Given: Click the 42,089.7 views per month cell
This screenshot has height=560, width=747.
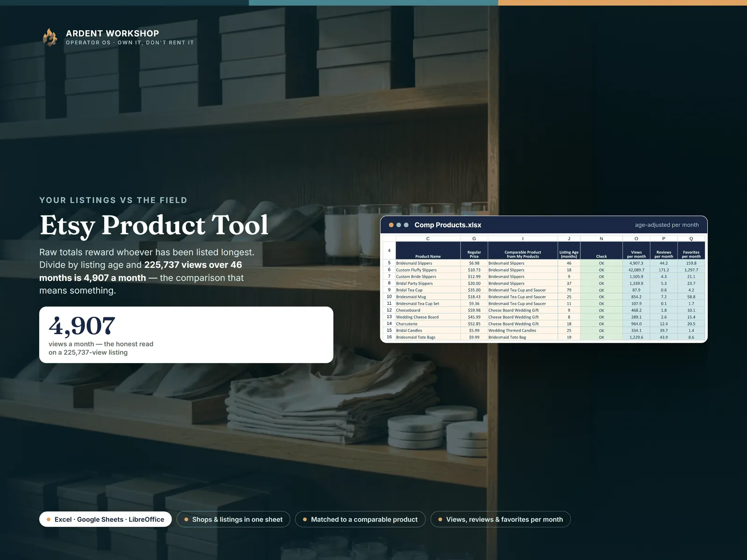Looking at the screenshot, I should coord(636,270).
